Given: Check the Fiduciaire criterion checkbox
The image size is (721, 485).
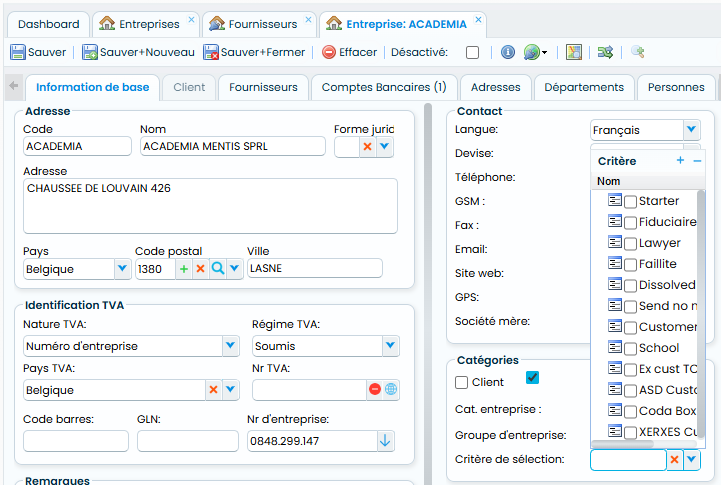Looking at the screenshot, I should point(630,223).
